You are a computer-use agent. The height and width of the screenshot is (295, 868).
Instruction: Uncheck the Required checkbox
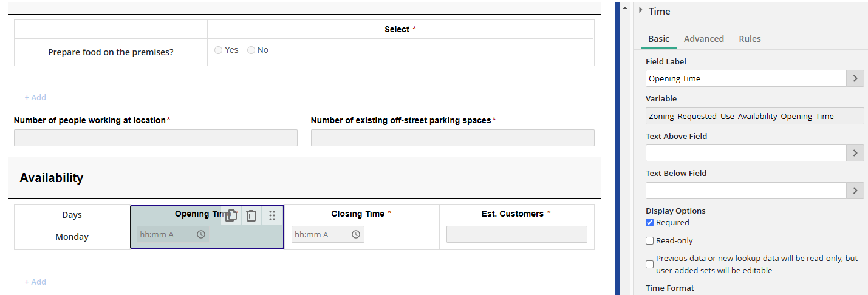click(650, 222)
